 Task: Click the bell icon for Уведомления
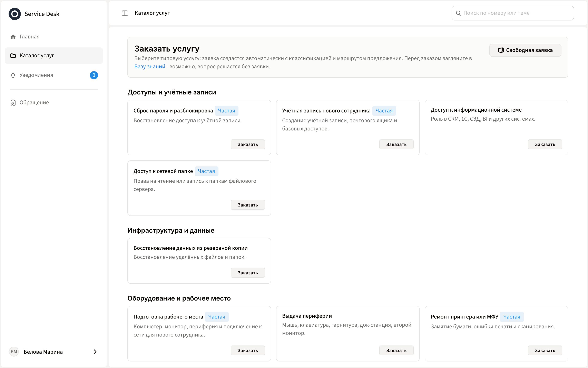coord(13,75)
